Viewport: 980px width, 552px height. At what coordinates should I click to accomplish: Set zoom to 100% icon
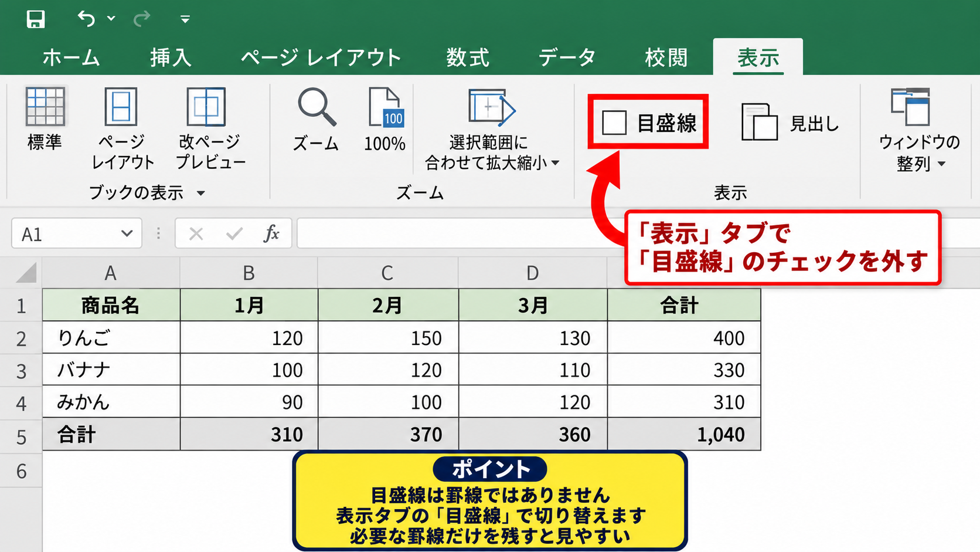pos(386,107)
